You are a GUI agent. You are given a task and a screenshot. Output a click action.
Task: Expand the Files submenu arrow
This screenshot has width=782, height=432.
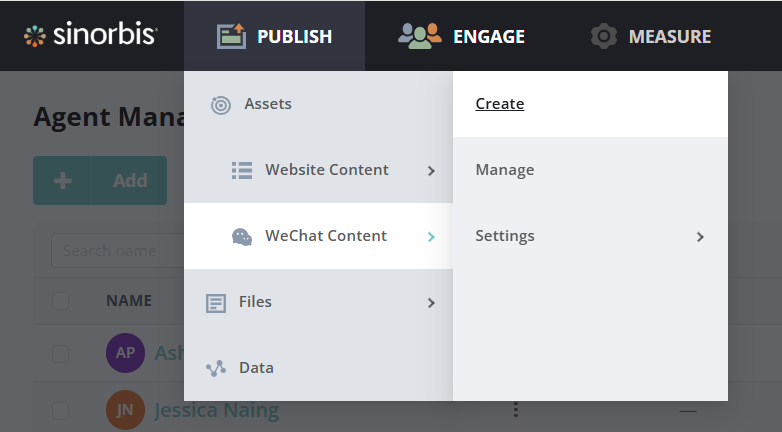click(431, 303)
